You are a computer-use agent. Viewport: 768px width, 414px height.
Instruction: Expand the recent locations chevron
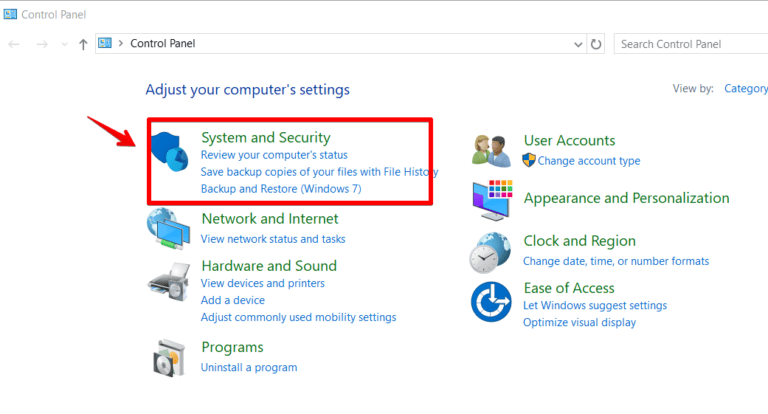(x=65, y=45)
